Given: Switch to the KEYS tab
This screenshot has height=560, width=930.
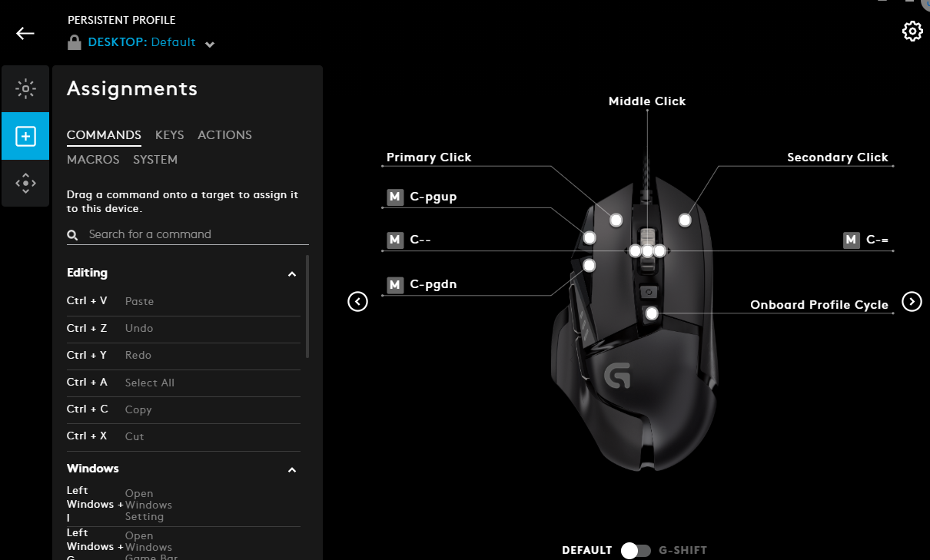Looking at the screenshot, I should pyautogui.click(x=169, y=135).
